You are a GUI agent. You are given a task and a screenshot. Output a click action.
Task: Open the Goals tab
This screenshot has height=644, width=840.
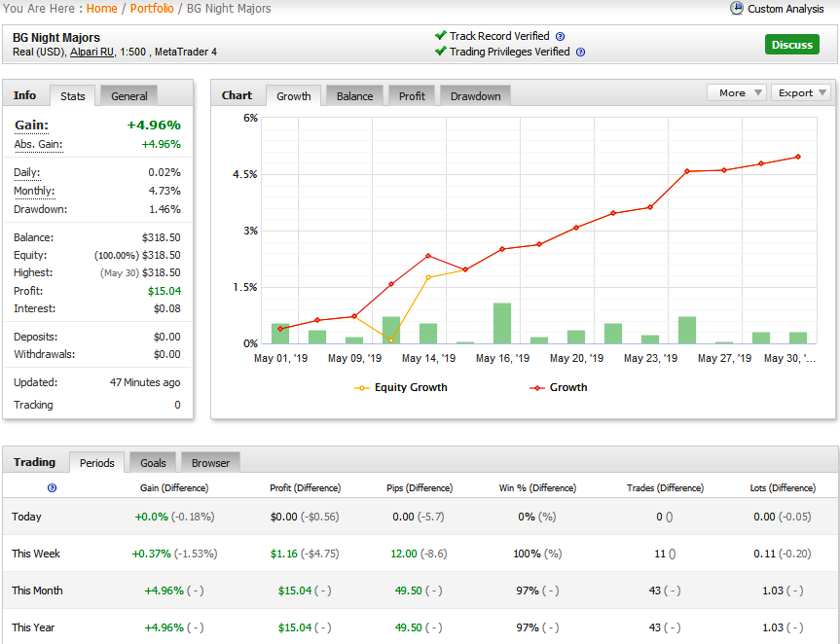tap(153, 462)
